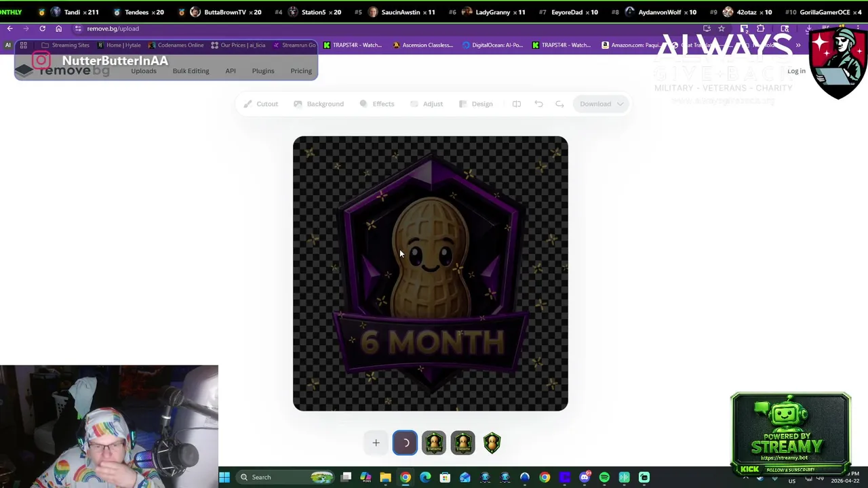Open the apps grid icon in bookmarks bar
The height and width of the screenshot is (488, 868).
tap(23, 45)
